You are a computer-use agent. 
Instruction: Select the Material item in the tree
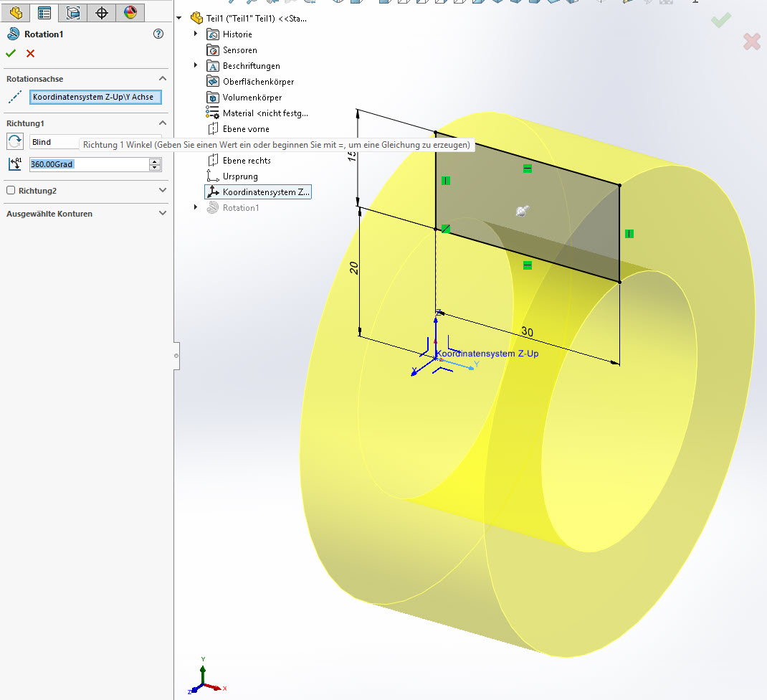tap(257, 113)
